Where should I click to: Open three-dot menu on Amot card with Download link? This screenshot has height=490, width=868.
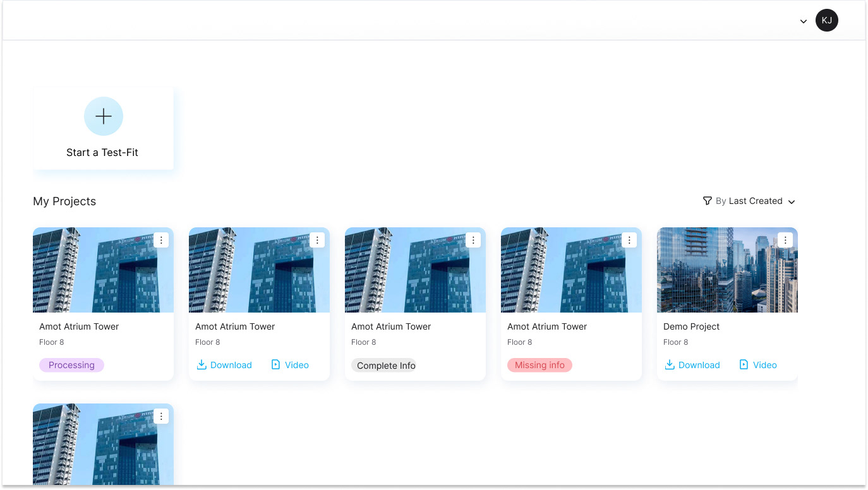tap(317, 240)
